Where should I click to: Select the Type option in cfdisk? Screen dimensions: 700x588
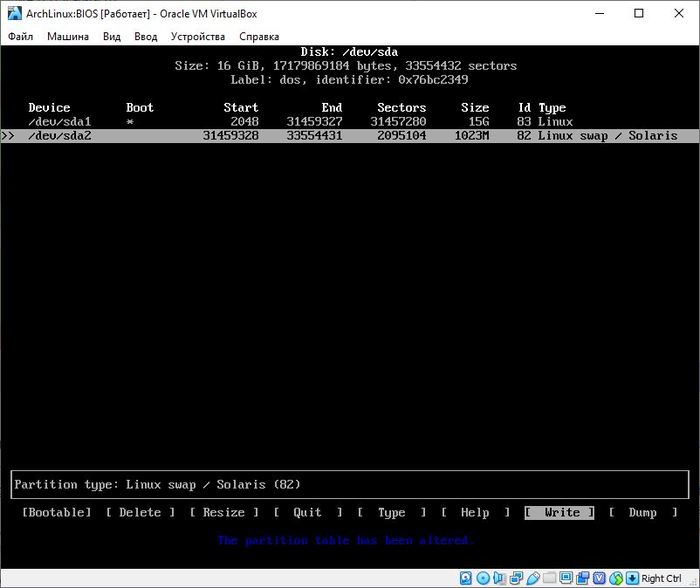[391, 513]
